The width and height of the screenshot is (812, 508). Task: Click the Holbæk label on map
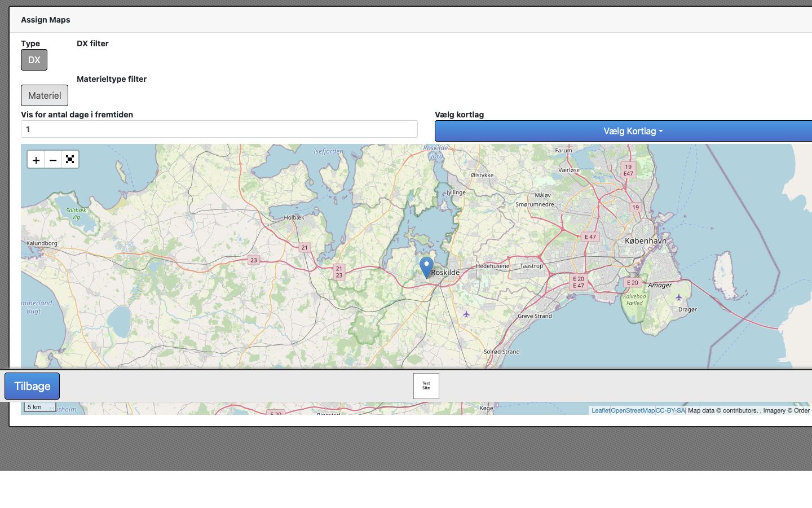[294, 217]
